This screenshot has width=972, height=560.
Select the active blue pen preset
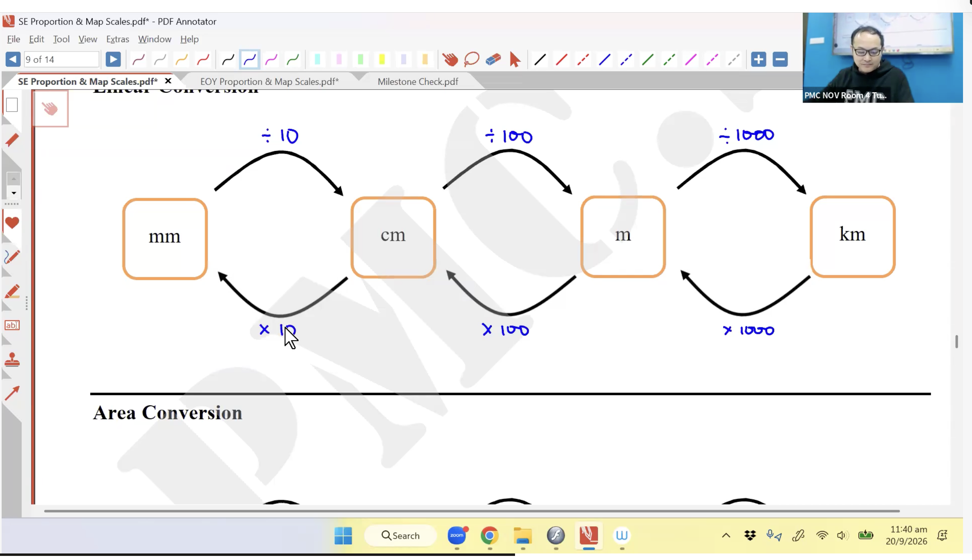(250, 60)
